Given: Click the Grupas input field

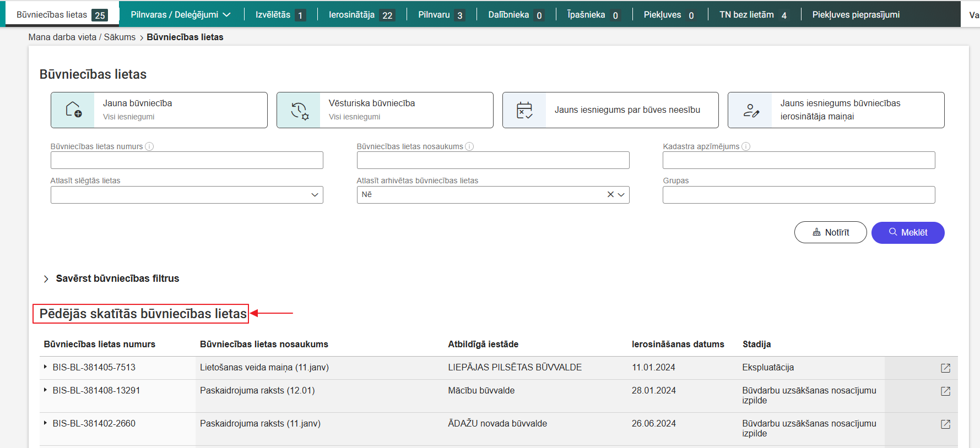Looking at the screenshot, I should pos(798,195).
